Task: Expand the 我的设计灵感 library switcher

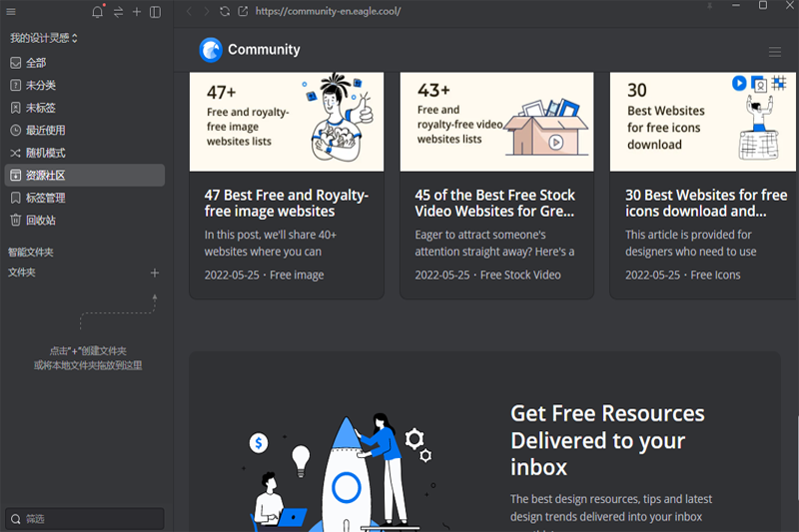Action: (x=44, y=38)
